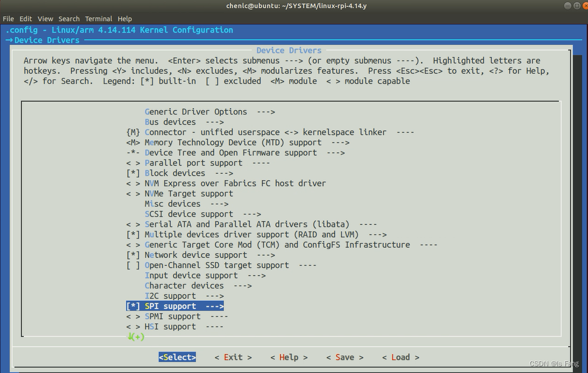The image size is (588, 373).
Task: Toggle the SPI support [*] checkbox
Action: tap(133, 306)
